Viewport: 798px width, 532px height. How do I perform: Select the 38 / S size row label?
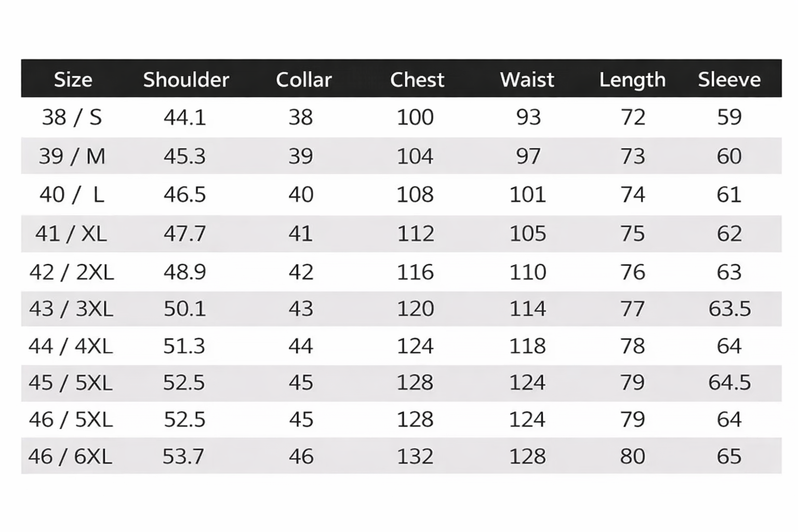pyautogui.click(x=72, y=117)
